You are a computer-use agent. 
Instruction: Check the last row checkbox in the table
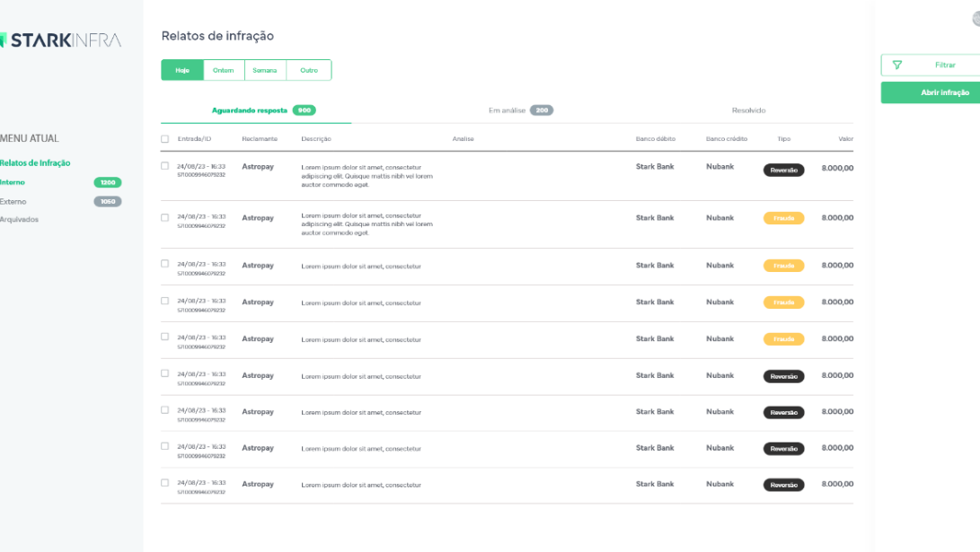coord(164,483)
